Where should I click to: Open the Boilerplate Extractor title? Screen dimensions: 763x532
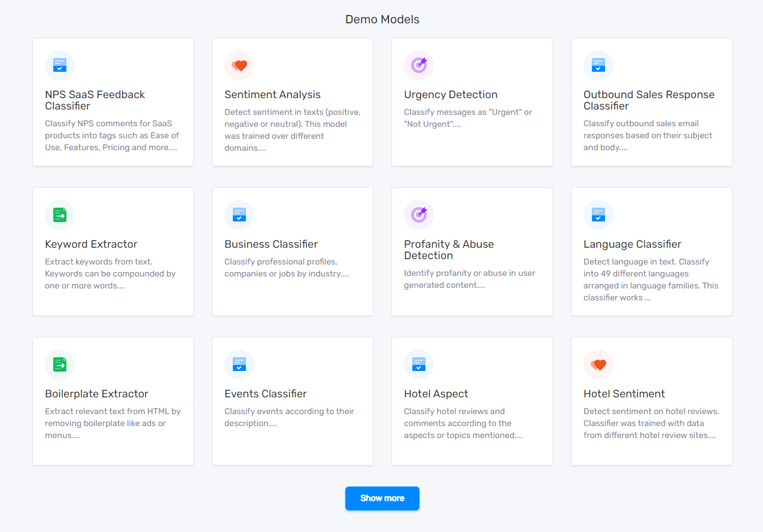[96, 394]
